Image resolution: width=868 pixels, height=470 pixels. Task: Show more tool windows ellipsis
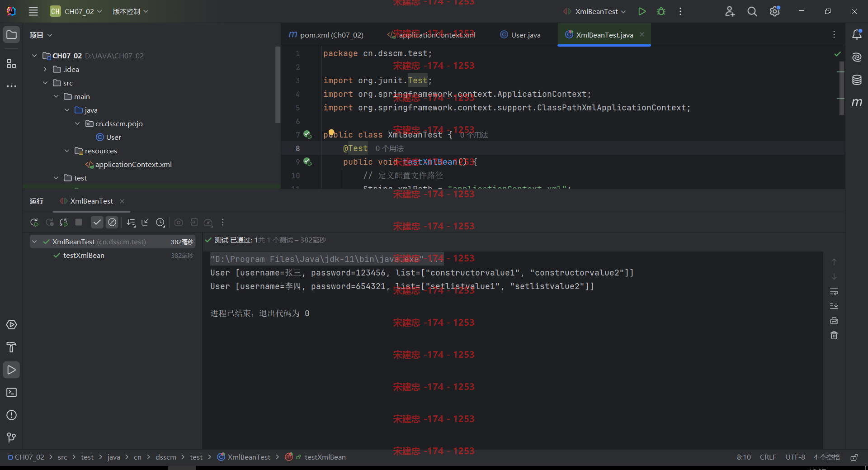(11, 86)
